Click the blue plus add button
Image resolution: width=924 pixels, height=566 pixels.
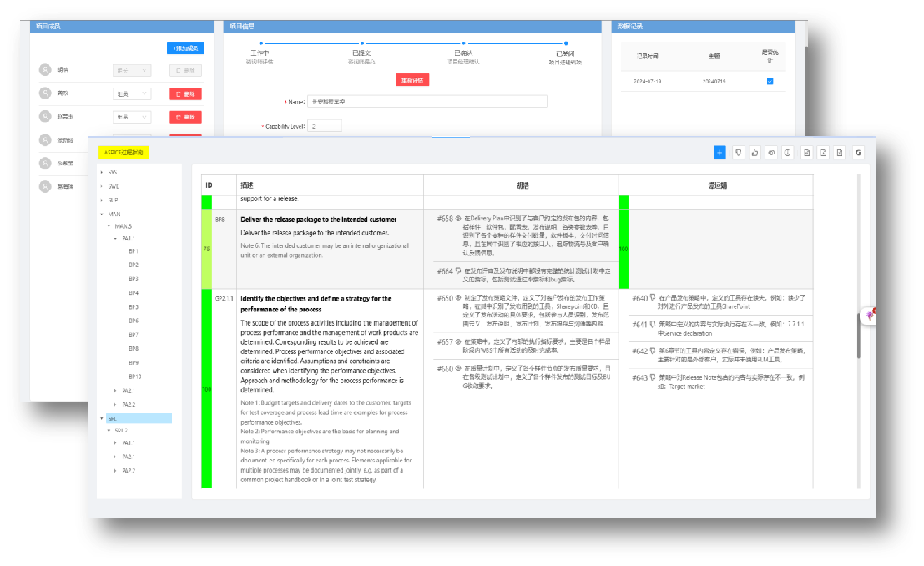(x=720, y=152)
